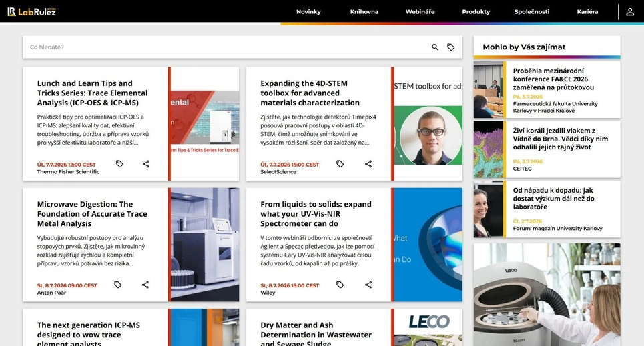Viewport: 644px width, 346px height.
Task: Click the smiling woman article thumbnail
Action: [489, 209]
